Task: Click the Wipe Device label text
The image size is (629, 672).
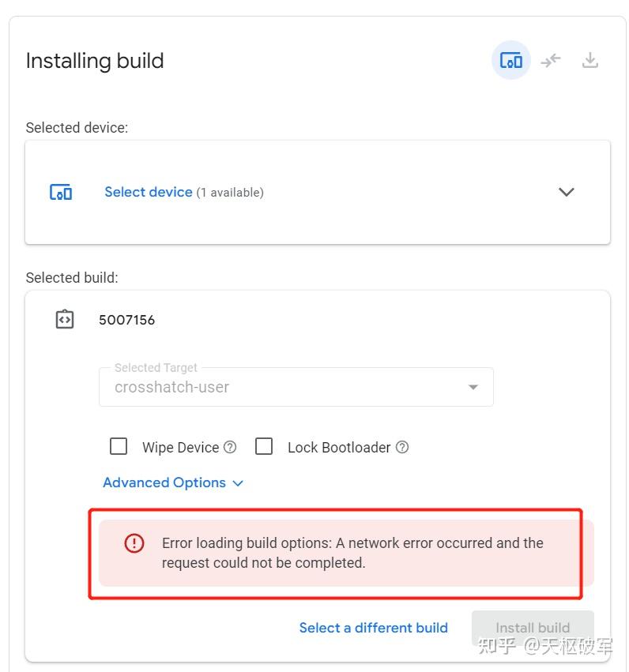Action: click(x=180, y=448)
